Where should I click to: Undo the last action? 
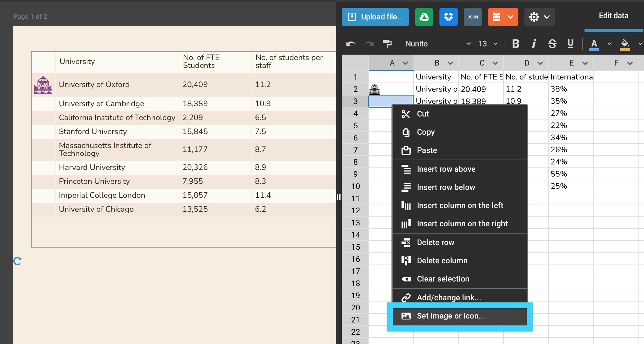click(351, 44)
